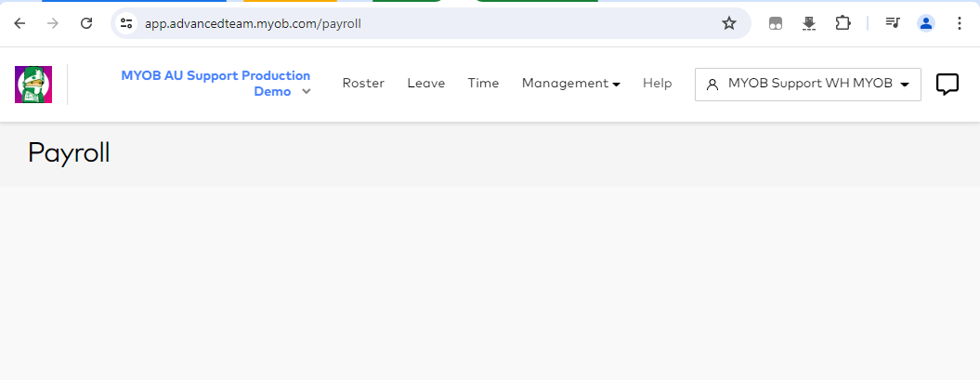Click the green company logo in header

33,85
